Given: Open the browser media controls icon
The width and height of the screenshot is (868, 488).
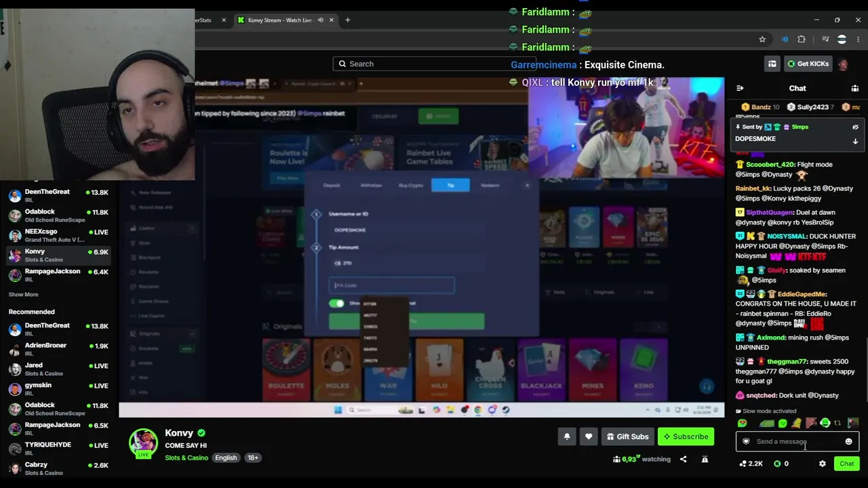Looking at the screenshot, I should point(825,39).
